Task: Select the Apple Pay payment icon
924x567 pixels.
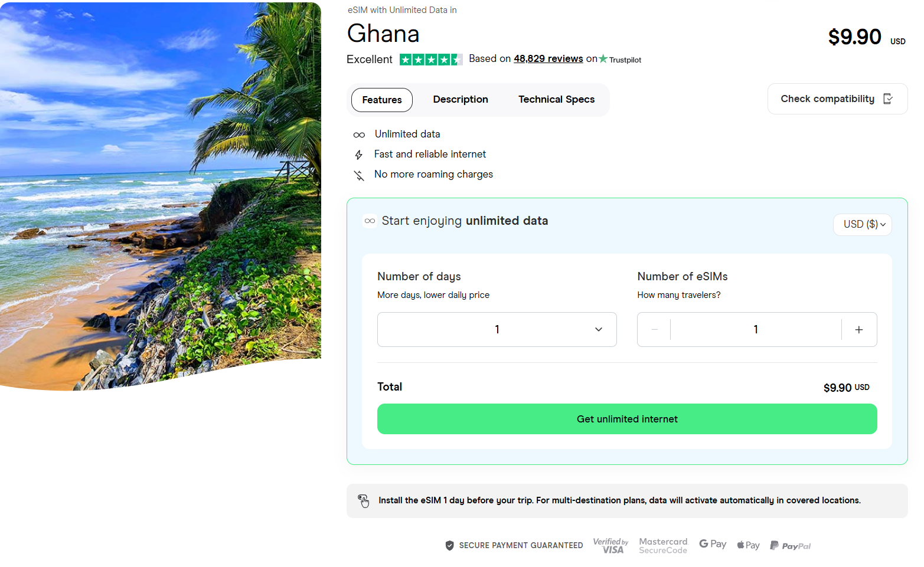Action: tap(748, 545)
